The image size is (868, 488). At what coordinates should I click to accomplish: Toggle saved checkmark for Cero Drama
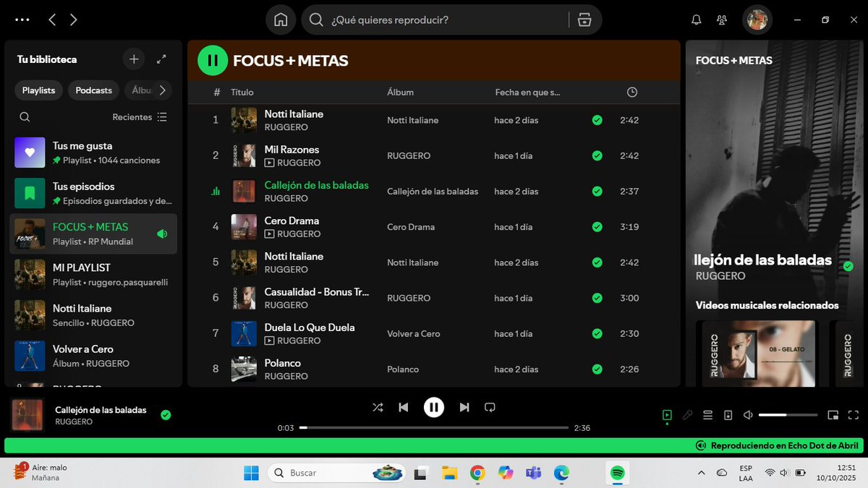pyautogui.click(x=597, y=227)
